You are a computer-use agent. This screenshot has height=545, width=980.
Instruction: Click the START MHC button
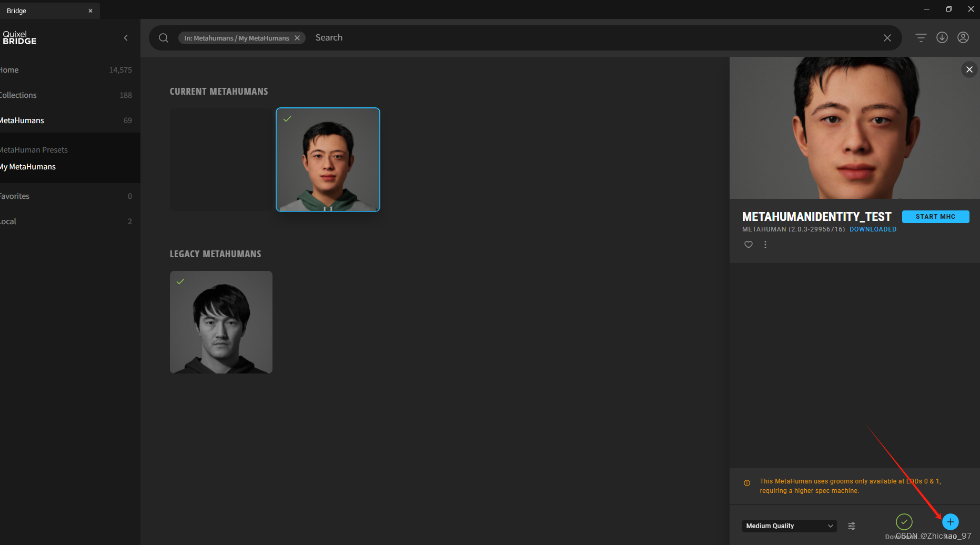tap(935, 217)
